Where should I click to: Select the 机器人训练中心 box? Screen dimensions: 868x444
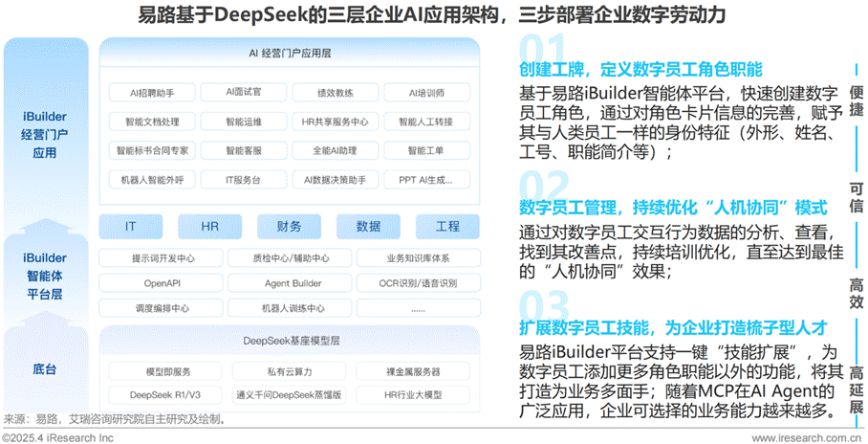[x=290, y=307]
